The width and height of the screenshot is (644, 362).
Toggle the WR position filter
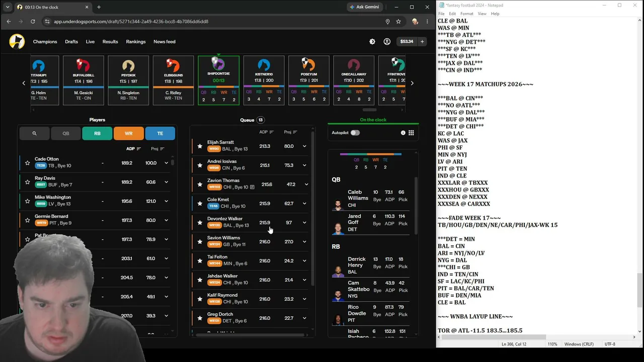click(x=128, y=133)
